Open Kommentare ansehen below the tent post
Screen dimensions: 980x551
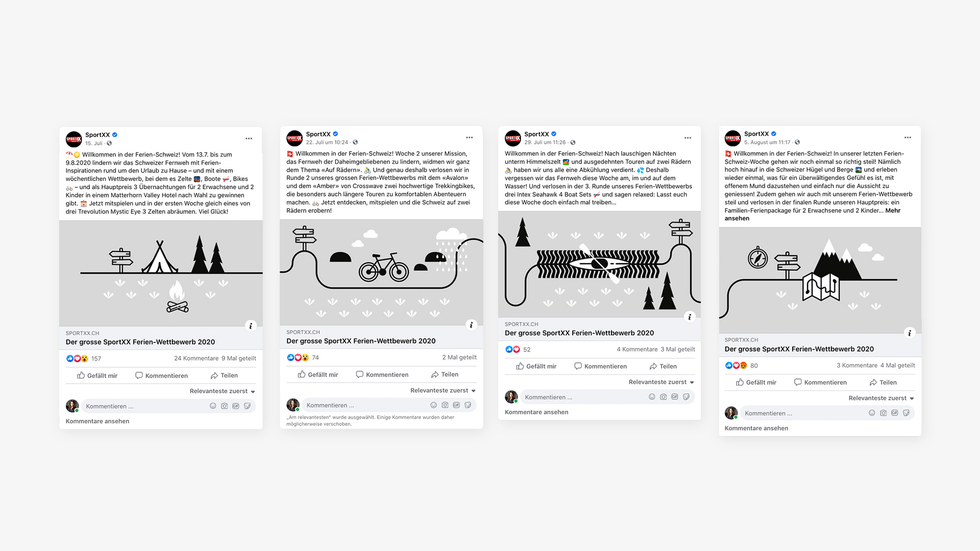[x=97, y=421]
